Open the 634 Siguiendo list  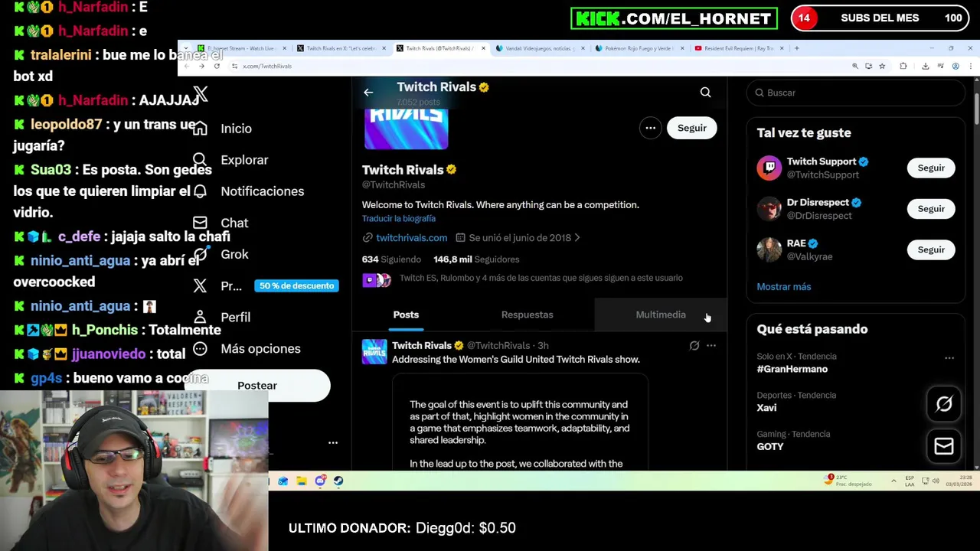click(391, 259)
